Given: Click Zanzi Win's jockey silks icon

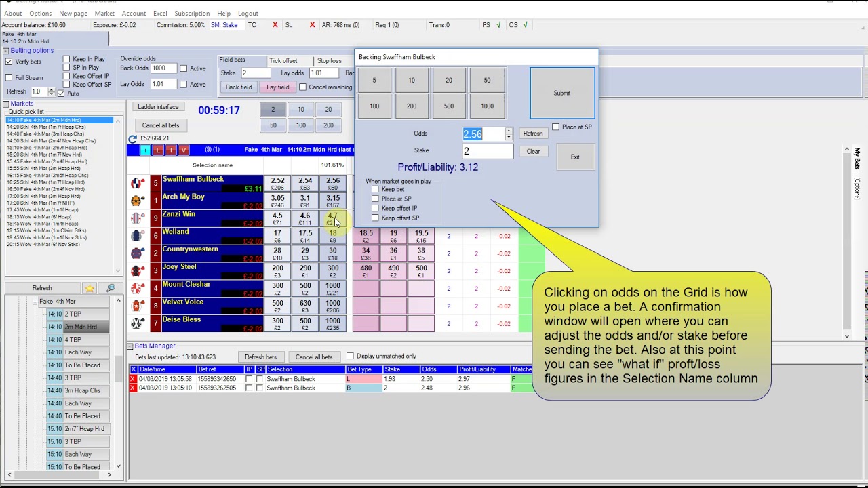Looking at the screenshot, I should 138,218.
